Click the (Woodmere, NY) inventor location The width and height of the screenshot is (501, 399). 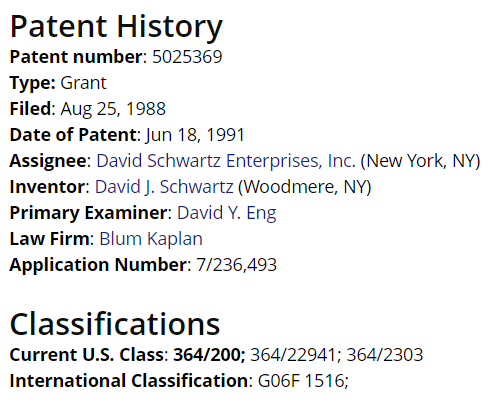pos(305,187)
